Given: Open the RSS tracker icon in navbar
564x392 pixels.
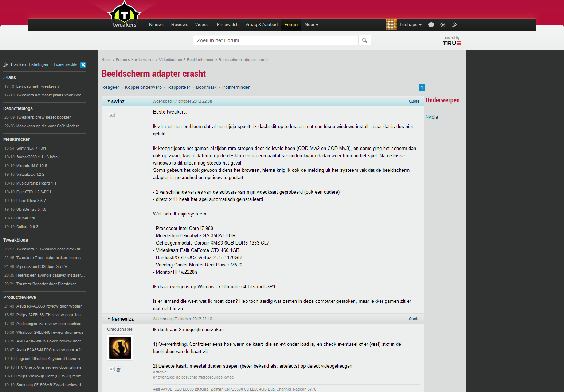Looking at the screenshot, I should click(455, 25).
